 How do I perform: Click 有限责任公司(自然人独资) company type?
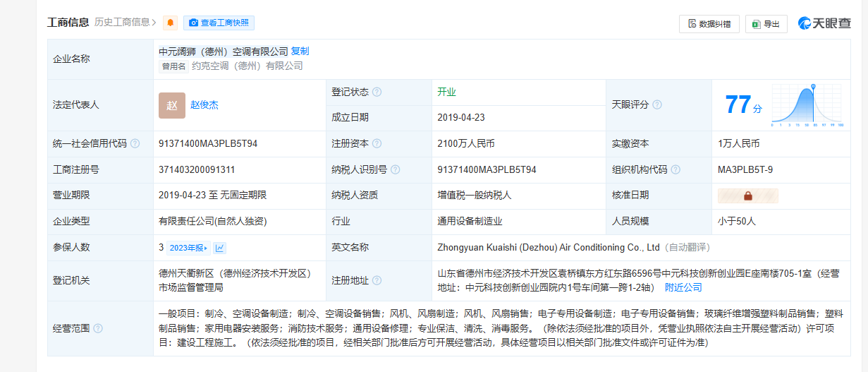(213, 221)
